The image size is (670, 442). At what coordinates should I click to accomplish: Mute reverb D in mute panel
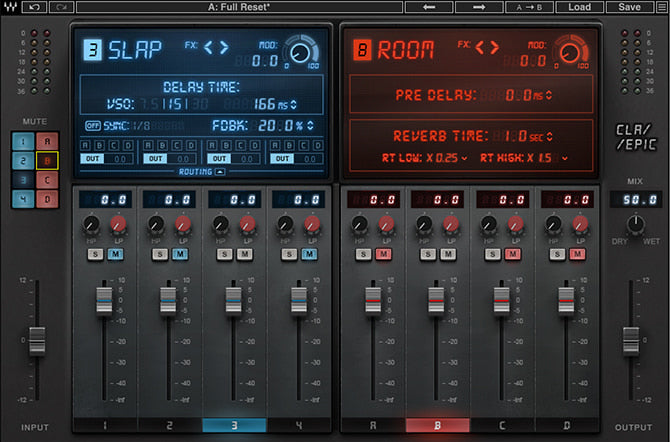pos(47,199)
